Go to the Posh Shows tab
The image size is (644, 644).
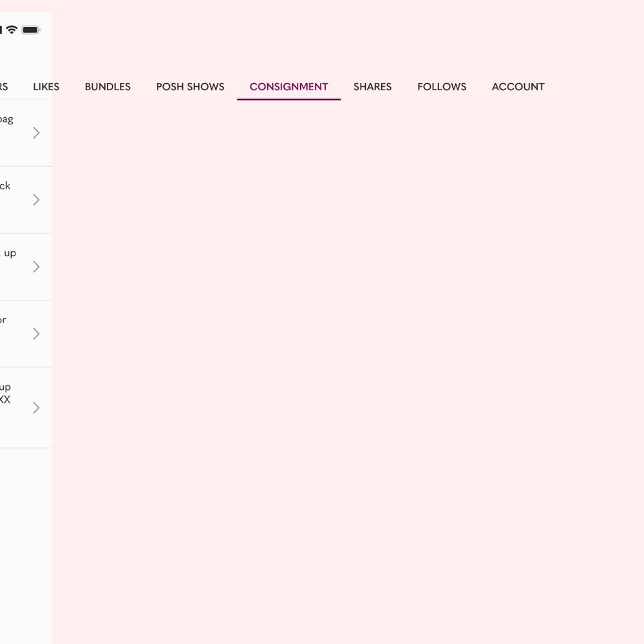pos(190,87)
